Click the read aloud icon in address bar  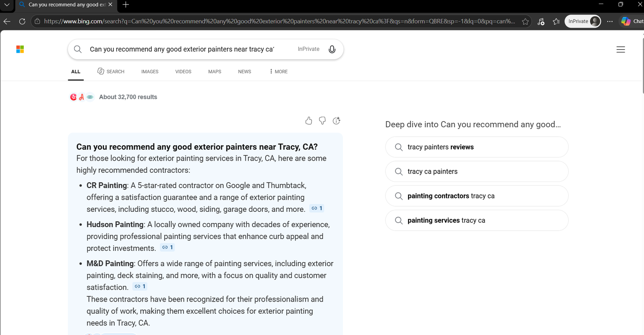click(x=541, y=21)
